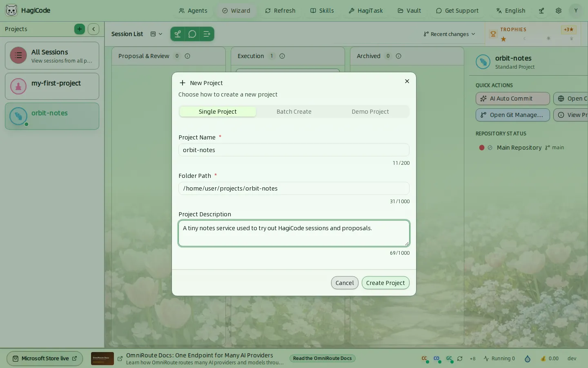Show info for the Execution column
Screen dimensions: 588x368
[x=282, y=56]
